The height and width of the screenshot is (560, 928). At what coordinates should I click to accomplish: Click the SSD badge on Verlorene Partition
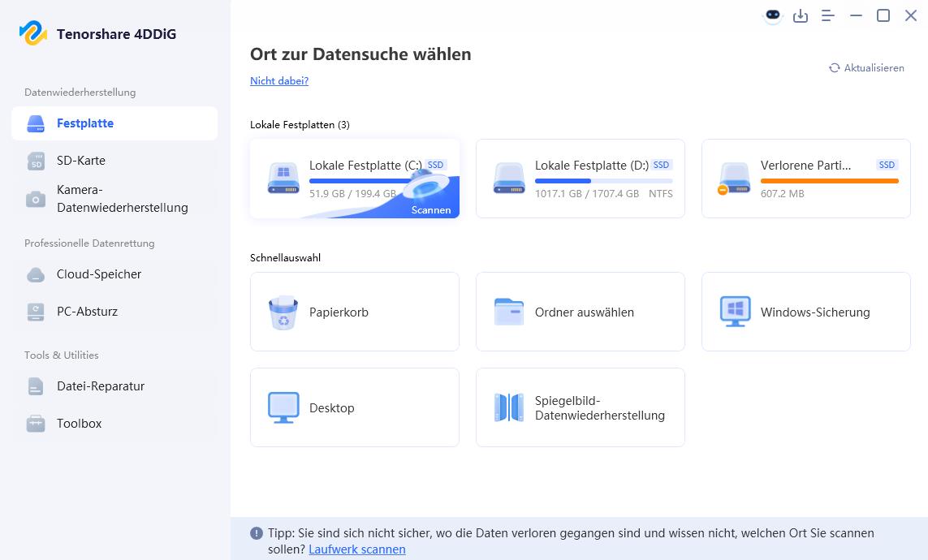(887, 165)
